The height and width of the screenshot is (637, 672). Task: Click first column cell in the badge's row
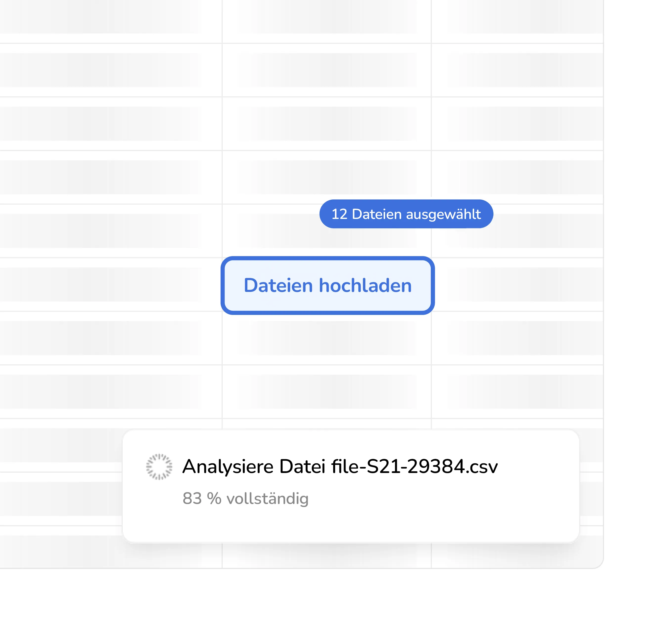[x=102, y=231]
